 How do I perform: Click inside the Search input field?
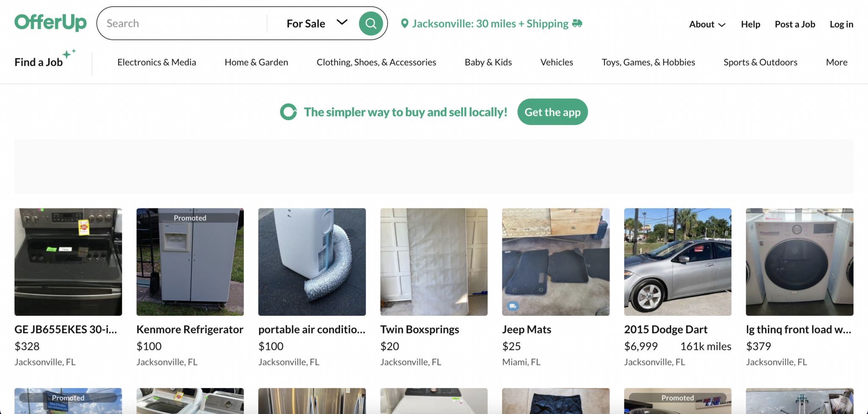(178, 23)
